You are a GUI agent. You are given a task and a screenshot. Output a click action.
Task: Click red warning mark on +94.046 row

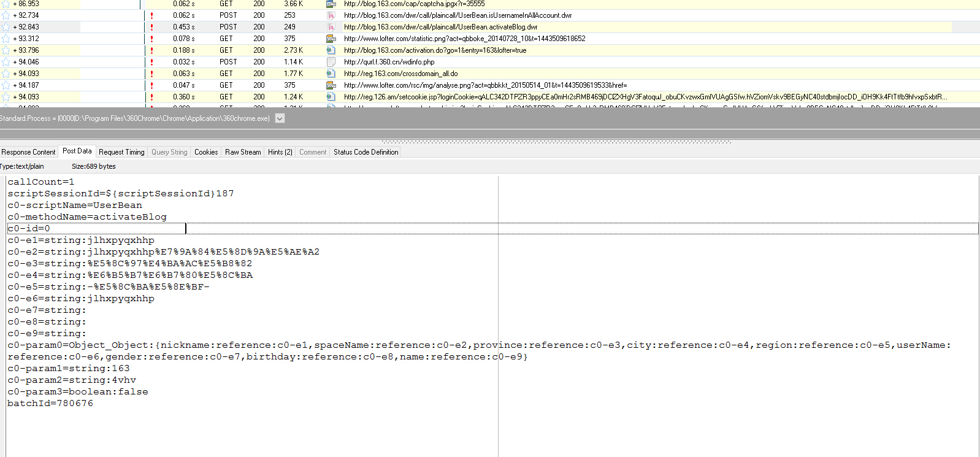coord(151,62)
